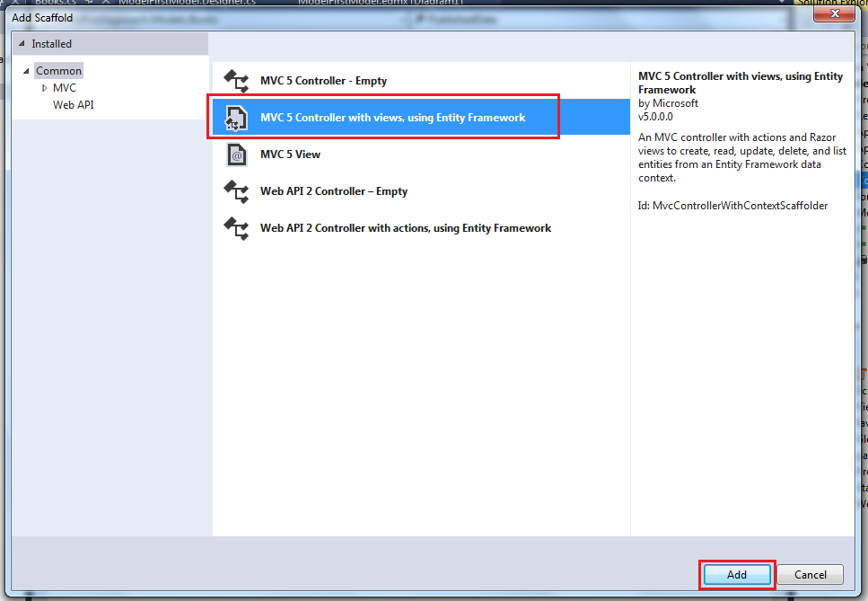Screen dimensions: 868x601
Task: Click the Web API 2 Controller – Empty icon
Action: pos(236,191)
